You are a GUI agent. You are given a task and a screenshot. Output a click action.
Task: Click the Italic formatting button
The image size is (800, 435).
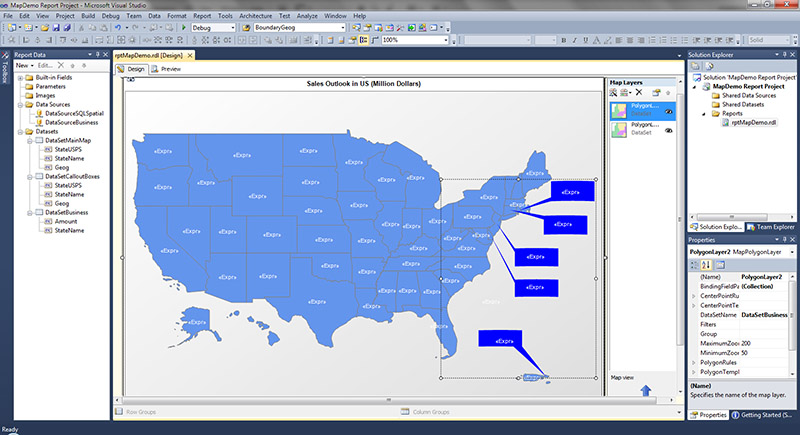[574, 40]
